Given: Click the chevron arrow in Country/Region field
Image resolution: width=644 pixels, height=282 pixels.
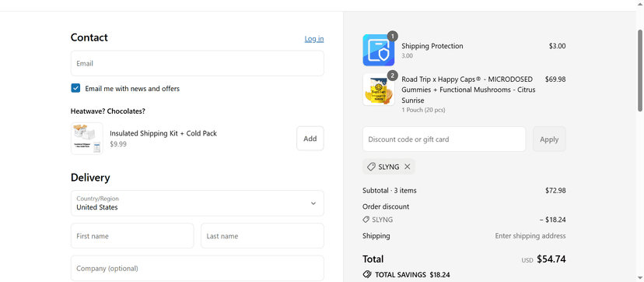Looking at the screenshot, I should point(313,203).
